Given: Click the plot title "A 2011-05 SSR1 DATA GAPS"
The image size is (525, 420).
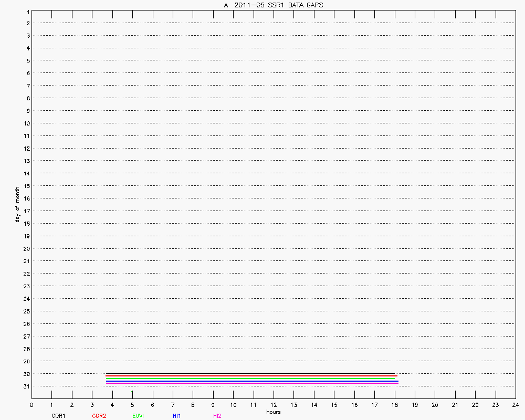Looking at the screenshot, I should point(273,5).
